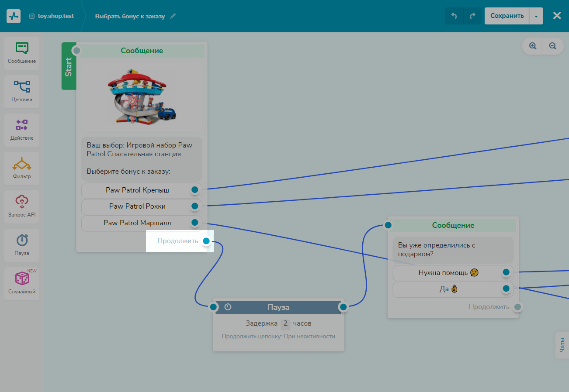
Task: Edit flow name with pencil icon
Action: pos(173,16)
